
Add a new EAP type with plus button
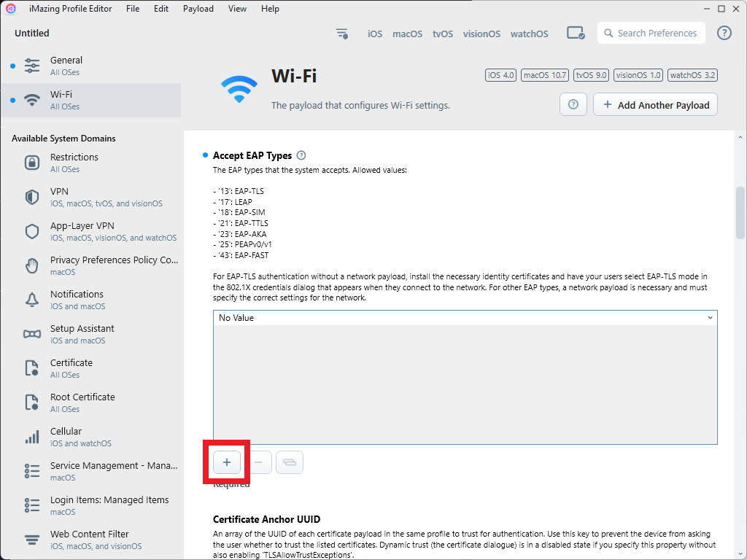coord(227,462)
